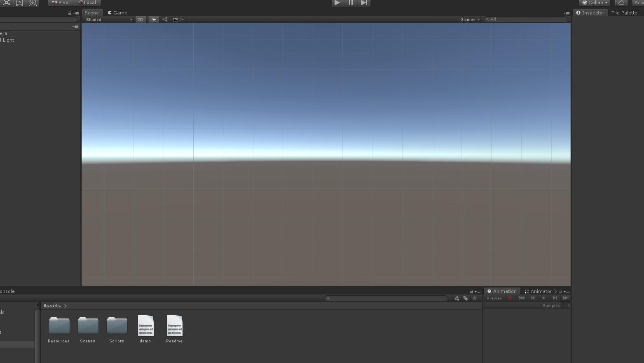Open the Scripts folder in the Project panel
644x363 pixels.
117,328
